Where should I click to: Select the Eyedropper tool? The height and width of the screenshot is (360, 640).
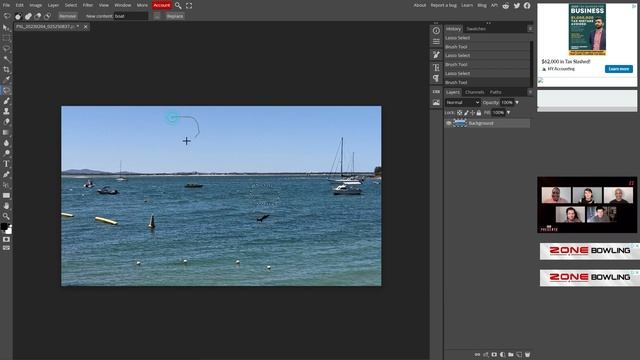click(x=6, y=80)
